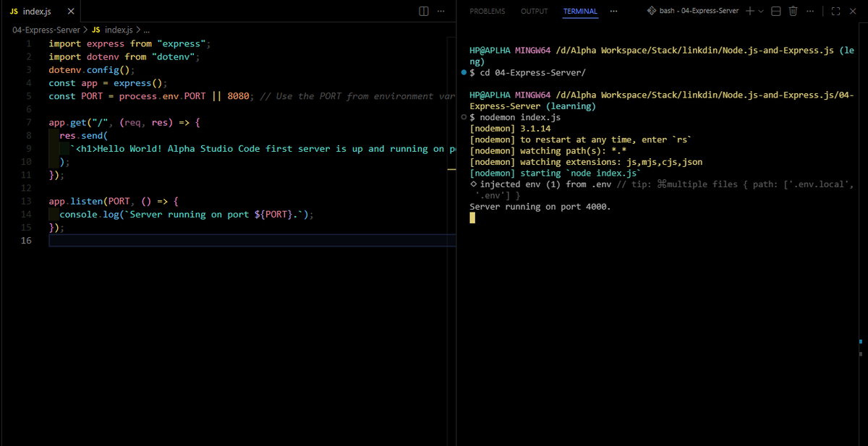Click 'res.send(' on line 8
This screenshot has height=446, width=868.
[83, 135]
